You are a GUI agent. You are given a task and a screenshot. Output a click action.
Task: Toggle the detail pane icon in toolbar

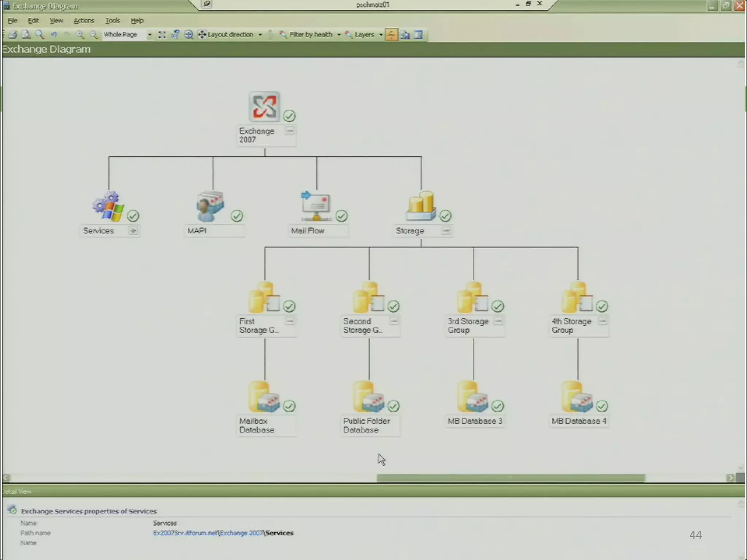(x=419, y=35)
